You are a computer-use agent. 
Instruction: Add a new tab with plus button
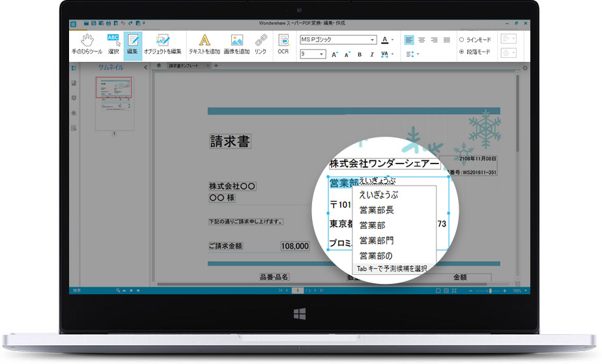pyautogui.click(x=216, y=66)
